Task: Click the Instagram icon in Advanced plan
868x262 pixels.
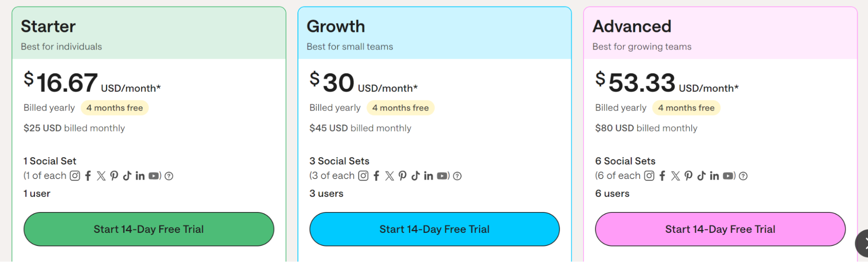Action: click(649, 176)
